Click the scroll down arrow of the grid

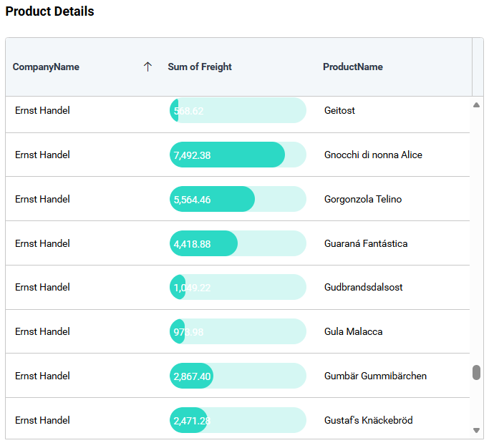tap(476, 430)
